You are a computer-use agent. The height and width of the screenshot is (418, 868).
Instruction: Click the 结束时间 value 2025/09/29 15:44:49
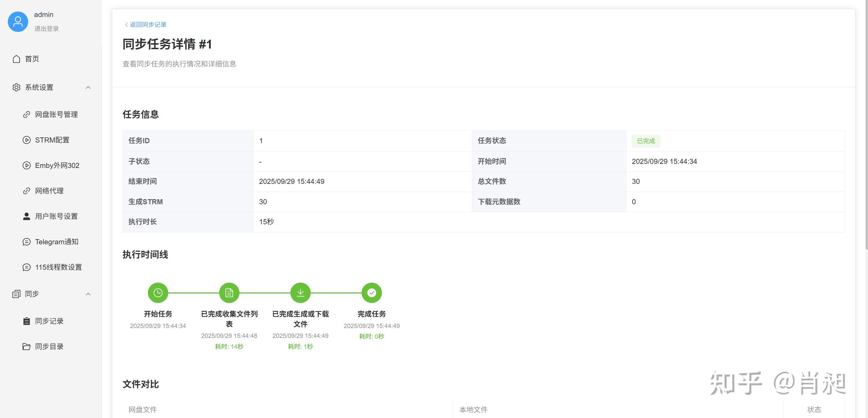[292, 182]
